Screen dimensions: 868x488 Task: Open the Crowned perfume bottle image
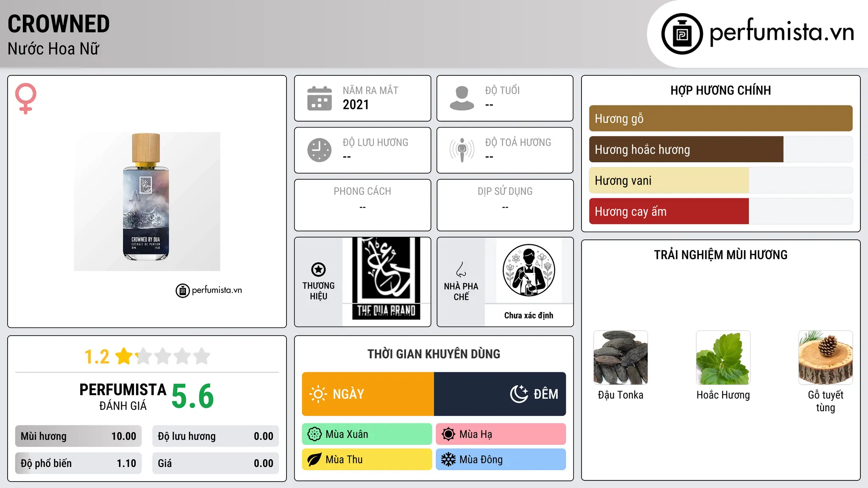click(147, 202)
